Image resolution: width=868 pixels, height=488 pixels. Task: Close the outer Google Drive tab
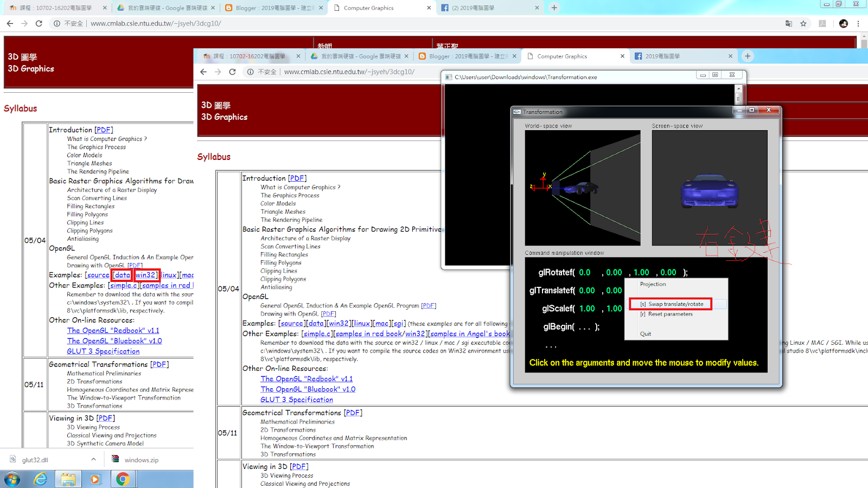tap(213, 8)
